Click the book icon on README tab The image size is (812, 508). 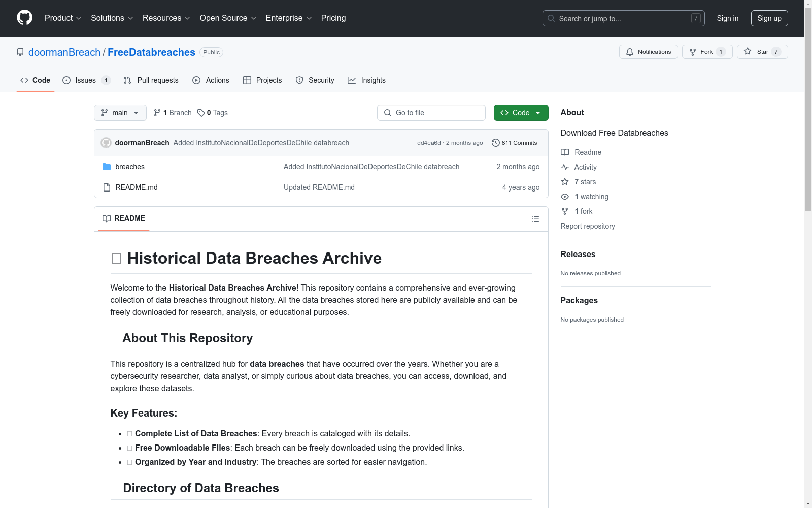click(x=107, y=218)
